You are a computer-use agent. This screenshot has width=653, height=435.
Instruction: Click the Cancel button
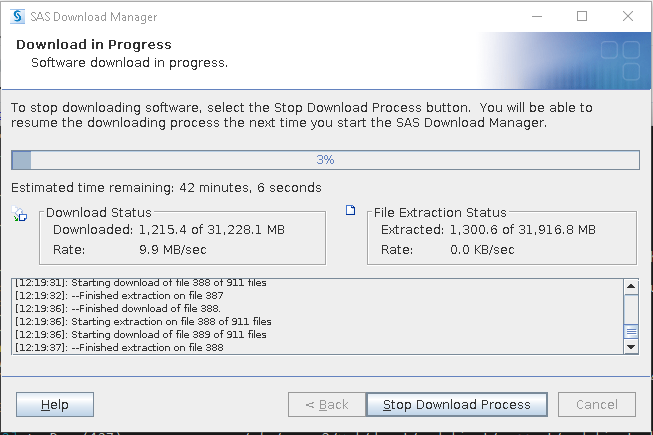coord(596,404)
